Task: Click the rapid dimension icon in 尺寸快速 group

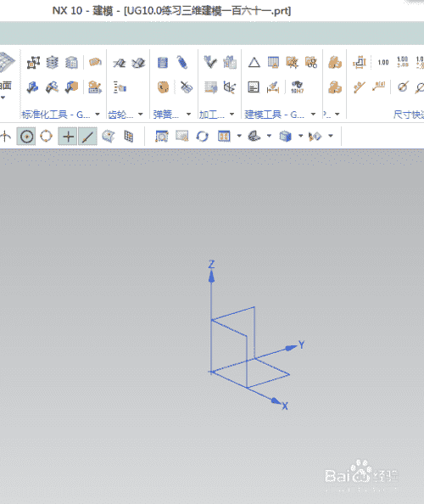Action: pyautogui.click(x=360, y=62)
